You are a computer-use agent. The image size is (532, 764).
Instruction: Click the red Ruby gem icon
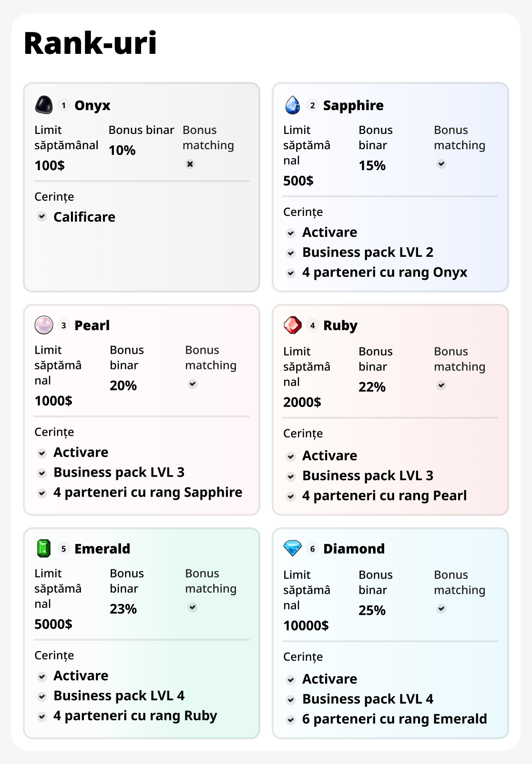(x=293, y=325)
